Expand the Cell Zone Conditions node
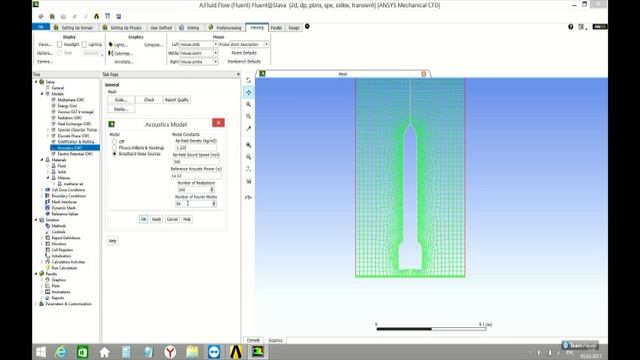This screenshot has height=360, width=640. 42,190
